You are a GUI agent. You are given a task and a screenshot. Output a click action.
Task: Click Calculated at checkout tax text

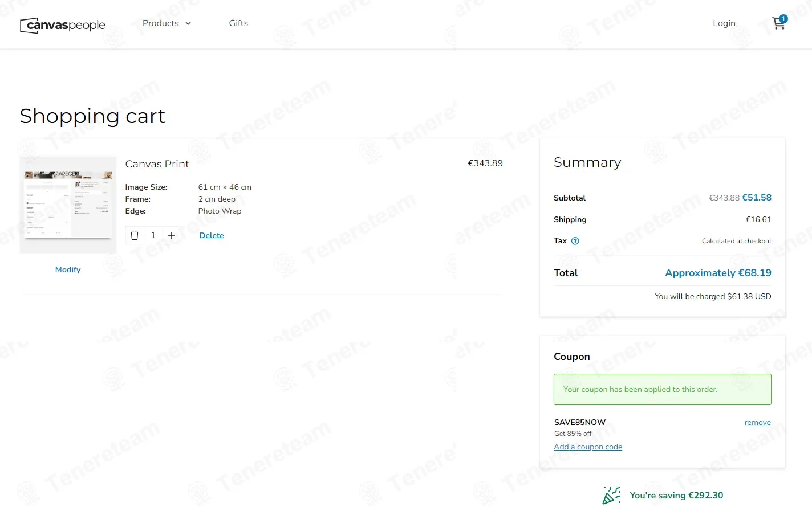pyautogui.click(x=737, y=241)
